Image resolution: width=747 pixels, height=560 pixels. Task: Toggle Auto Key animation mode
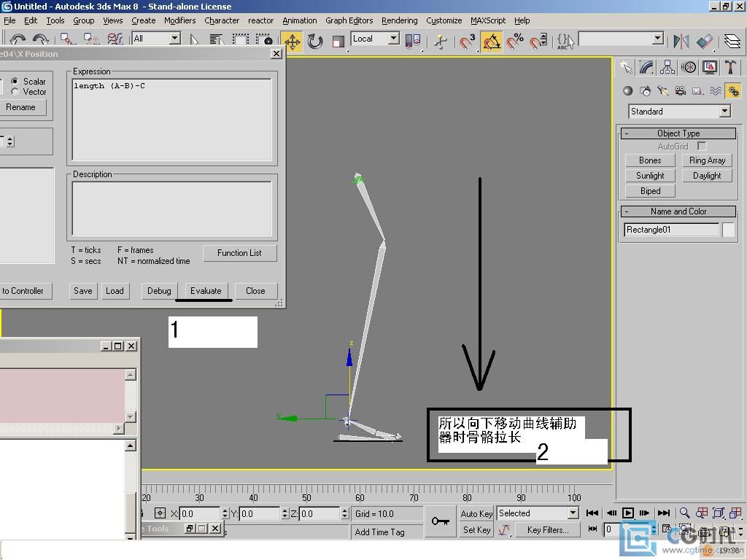coord(476,513)
